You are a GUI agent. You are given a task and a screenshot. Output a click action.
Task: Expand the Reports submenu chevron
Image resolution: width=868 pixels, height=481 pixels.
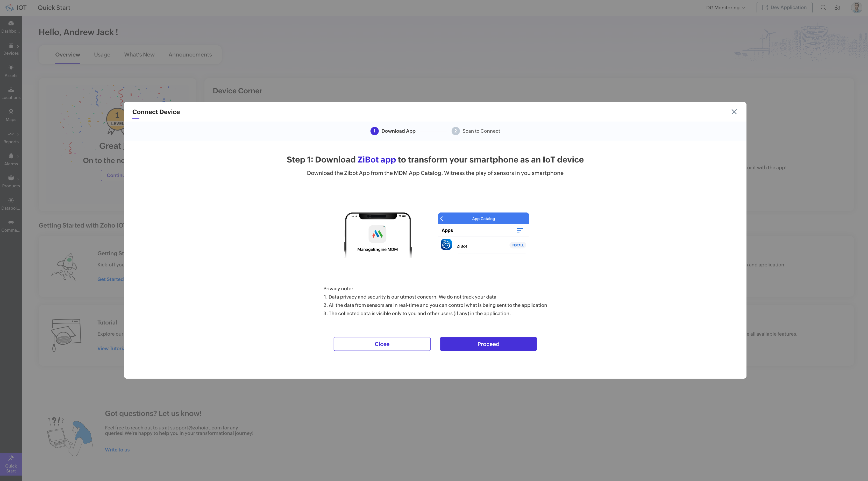pos(18,135)
